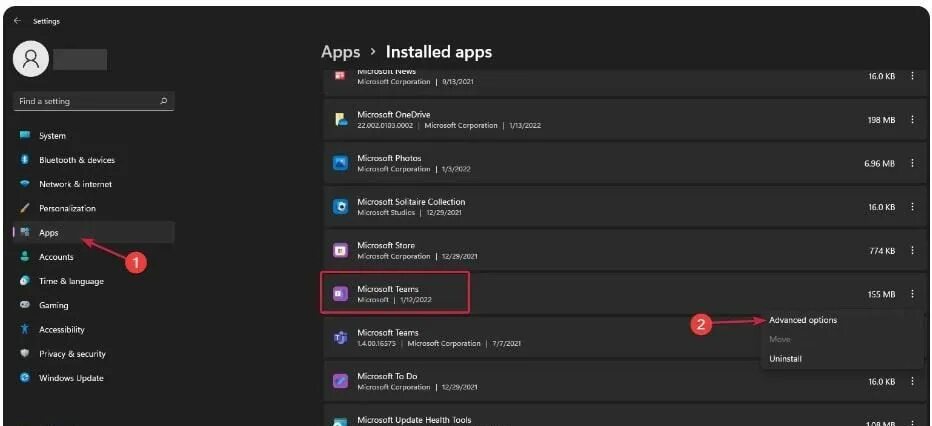The image size is (932, 426).
Task: Click the 6.96 MB size value
Action: coord(879,163)
